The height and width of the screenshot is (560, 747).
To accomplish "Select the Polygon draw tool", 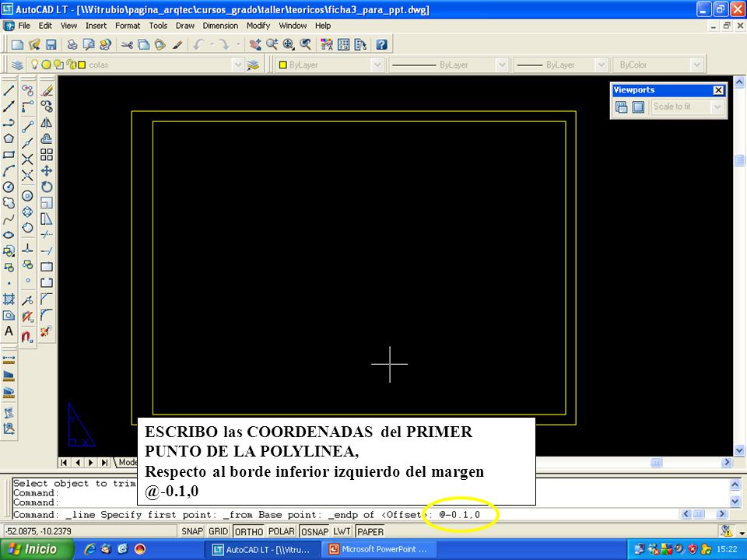I will pos(9,138).
